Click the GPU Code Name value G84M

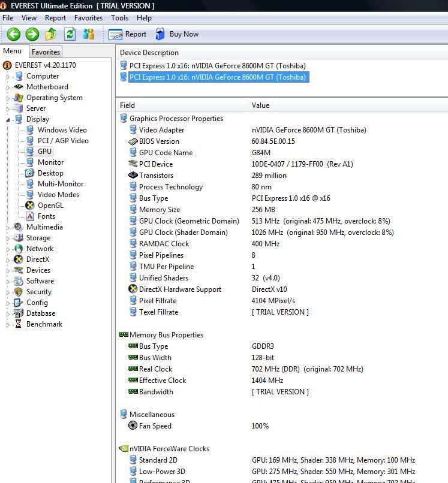(261, 153)
